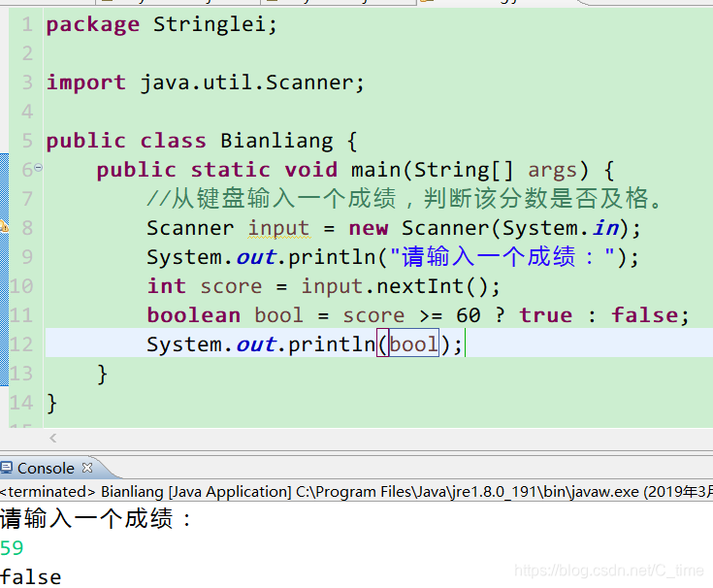Click 'main(String[] args)' method signature
This screenshot has height=588, width=713.
click(470, 171)
